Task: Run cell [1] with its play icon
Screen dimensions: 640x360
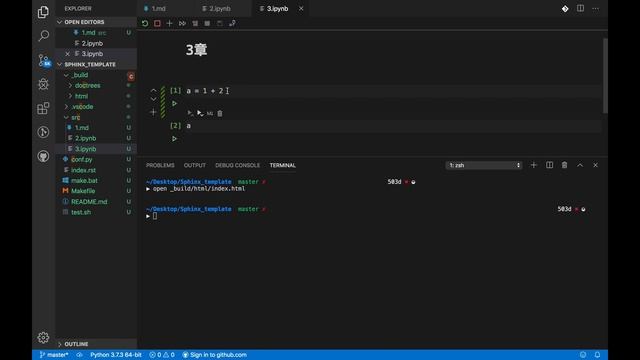Action: click(174, 104)
